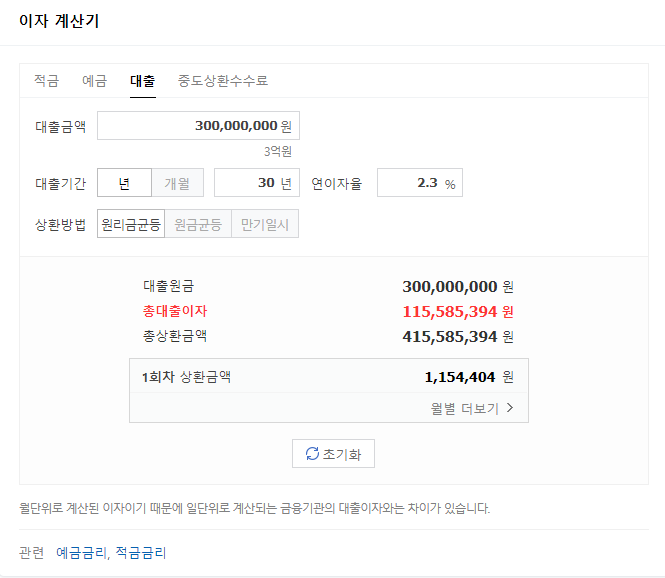The image size is (665, 578).
Task: Choose the 원금균등 repayment method
Action: pyautogui.click(x=198, y=224)
